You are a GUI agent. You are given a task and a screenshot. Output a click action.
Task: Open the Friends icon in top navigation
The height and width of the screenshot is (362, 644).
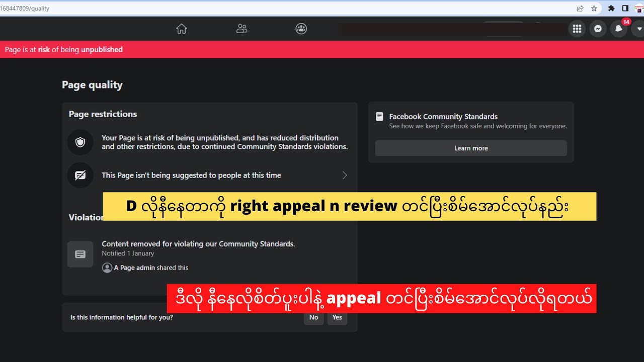[x=242, y=29]
